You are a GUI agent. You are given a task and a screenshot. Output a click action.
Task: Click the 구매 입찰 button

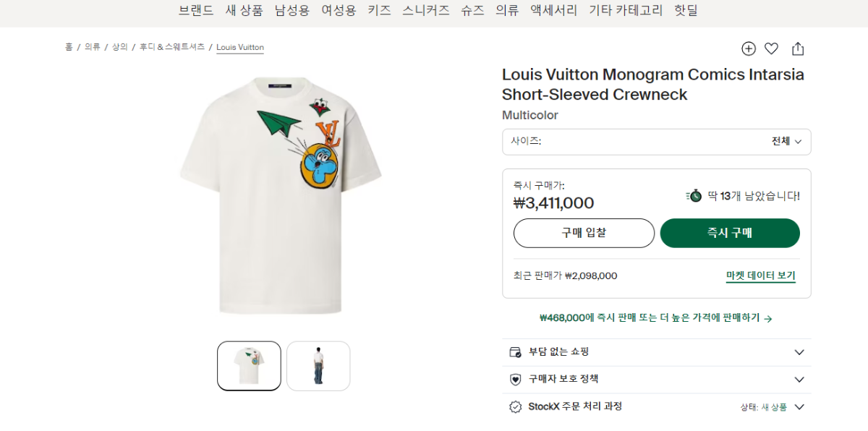pyautogui.click(x=584, y=233)
